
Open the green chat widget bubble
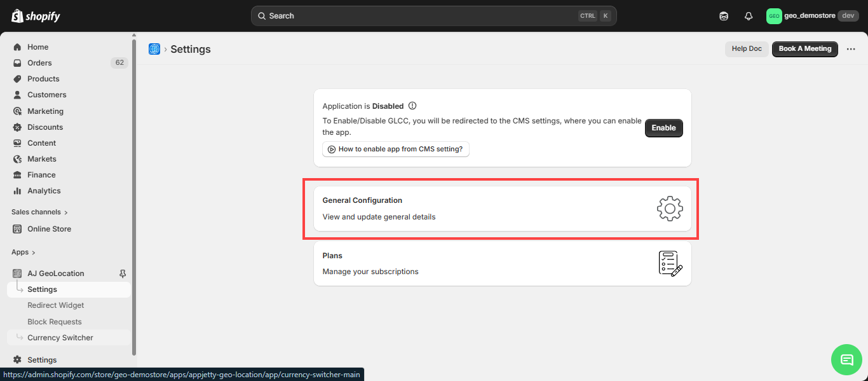(846, 359)
